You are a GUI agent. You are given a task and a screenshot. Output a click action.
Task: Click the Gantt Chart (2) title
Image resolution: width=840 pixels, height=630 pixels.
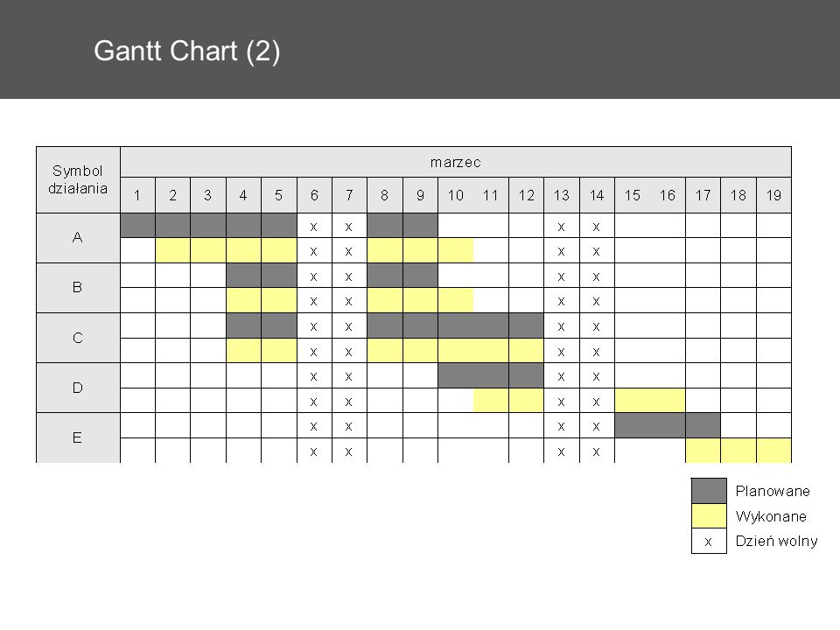tap(187, 52)
